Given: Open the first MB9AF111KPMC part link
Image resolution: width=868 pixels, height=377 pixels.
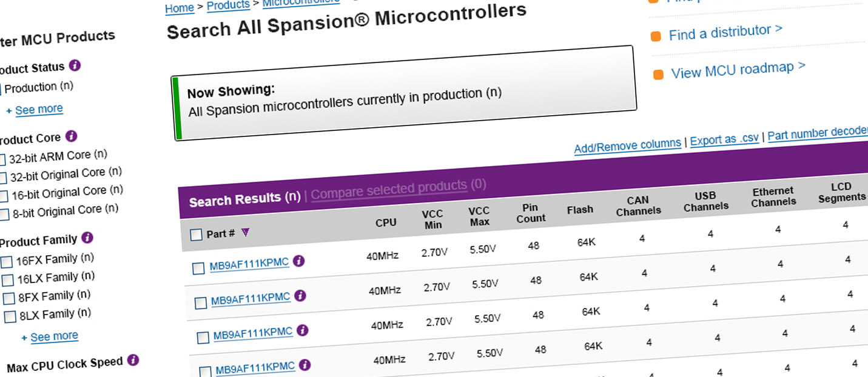Looking at the screenshot, I should (250, 264).
